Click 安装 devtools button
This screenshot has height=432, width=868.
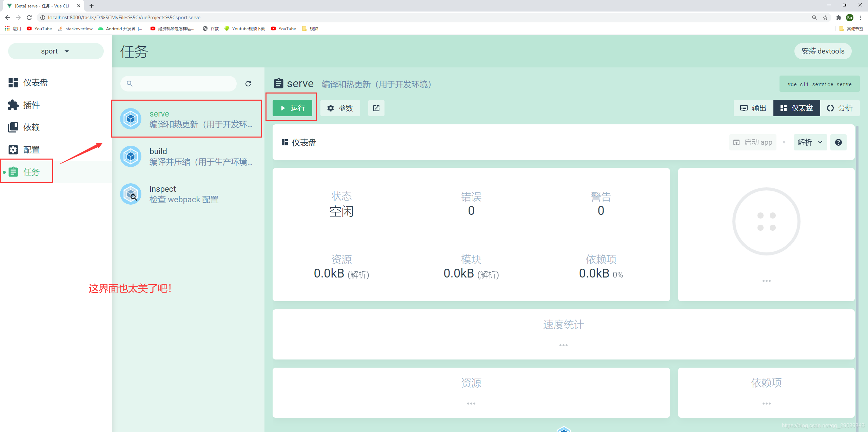click(x=823, y=51)
